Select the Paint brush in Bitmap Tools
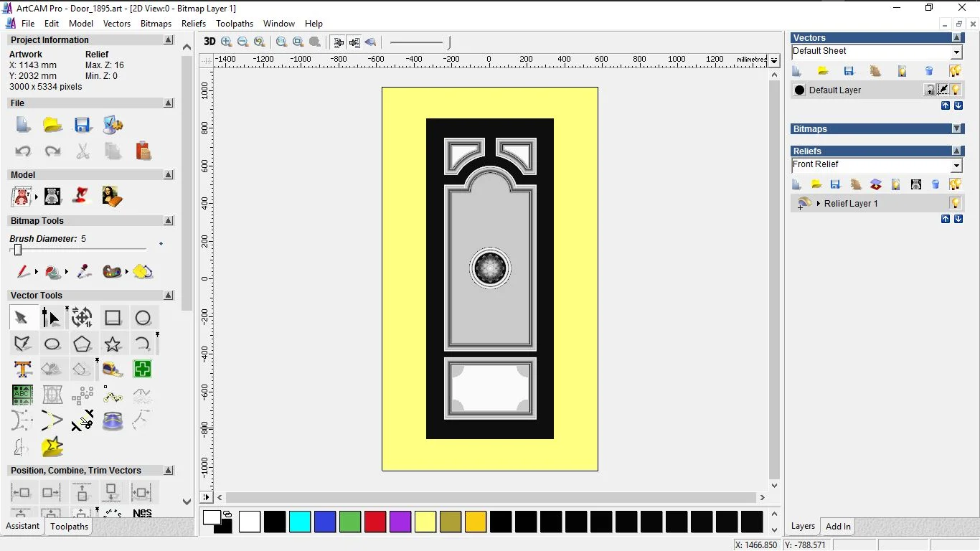Screen dimensions: 980x551 click(x=22, y=272)
